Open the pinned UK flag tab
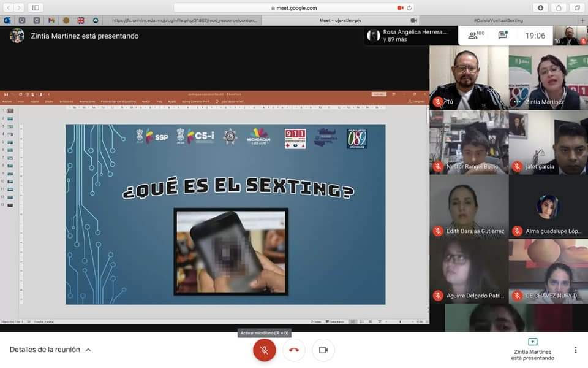 pos(81,21)
